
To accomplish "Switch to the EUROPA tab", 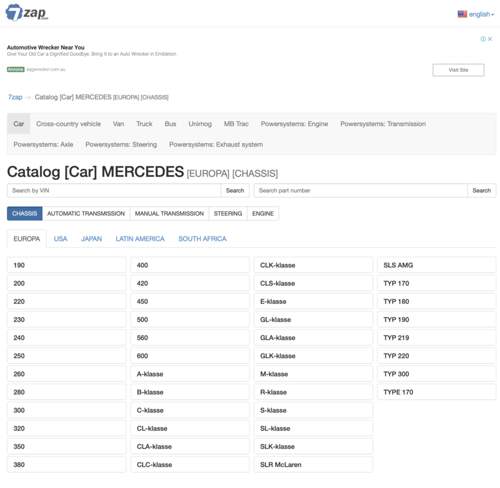I will coord(27,239).
